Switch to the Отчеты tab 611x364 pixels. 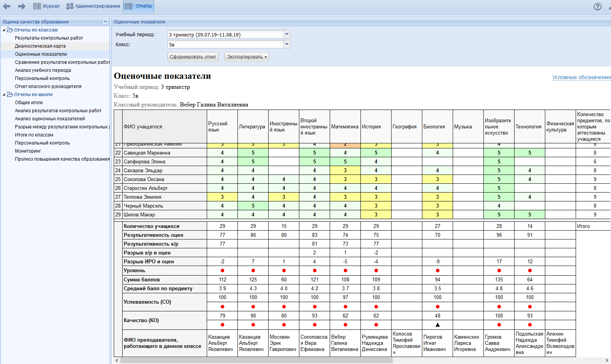139,6
